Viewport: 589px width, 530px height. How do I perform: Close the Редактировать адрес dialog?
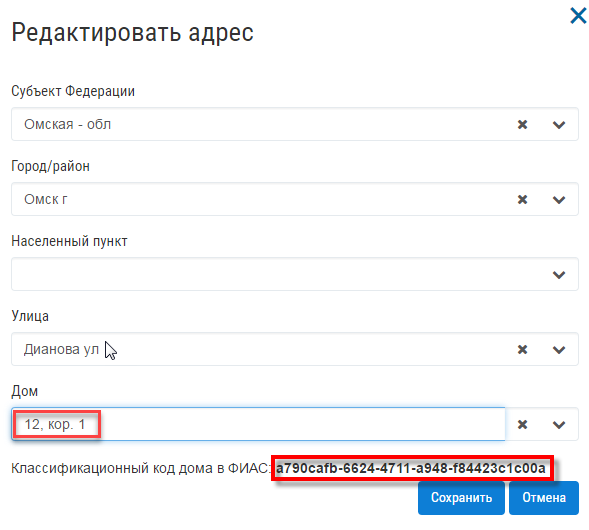pos(578,16)
